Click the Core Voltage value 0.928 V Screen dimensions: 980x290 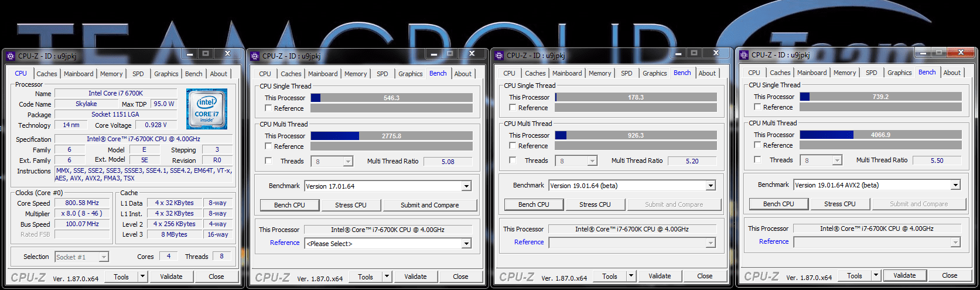click(x=156, y=125)
